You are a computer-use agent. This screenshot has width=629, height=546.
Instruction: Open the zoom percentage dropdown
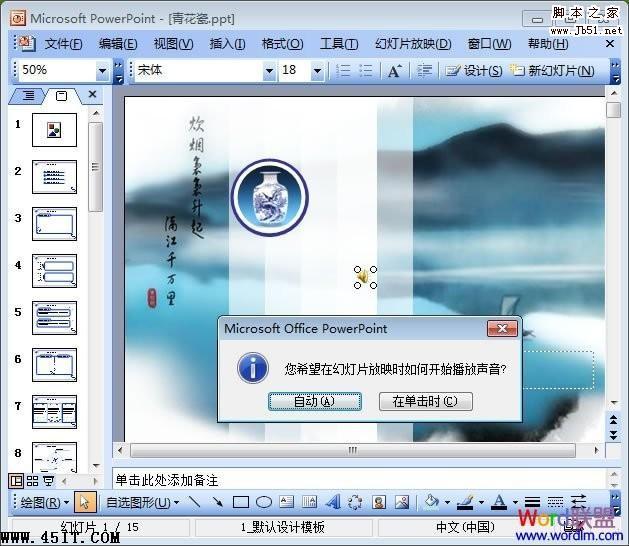click(102, 71)
